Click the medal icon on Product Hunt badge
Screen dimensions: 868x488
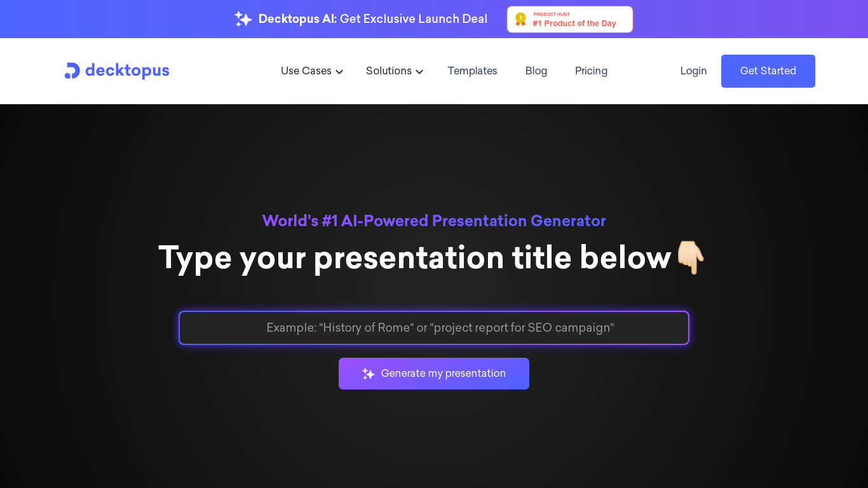(x=520, y=20)
